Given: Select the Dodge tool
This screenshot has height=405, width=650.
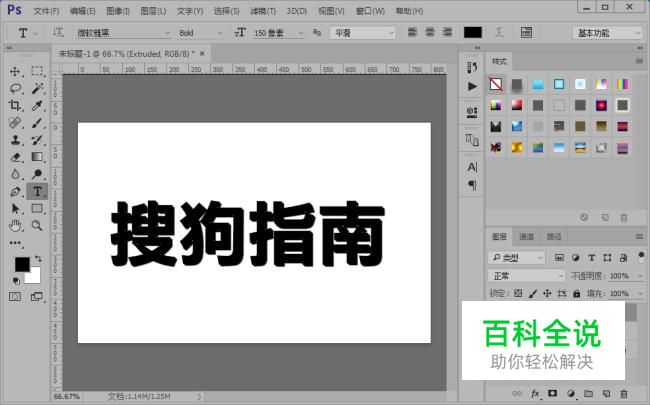Looking at the screenshot, I should click(37, 174).
